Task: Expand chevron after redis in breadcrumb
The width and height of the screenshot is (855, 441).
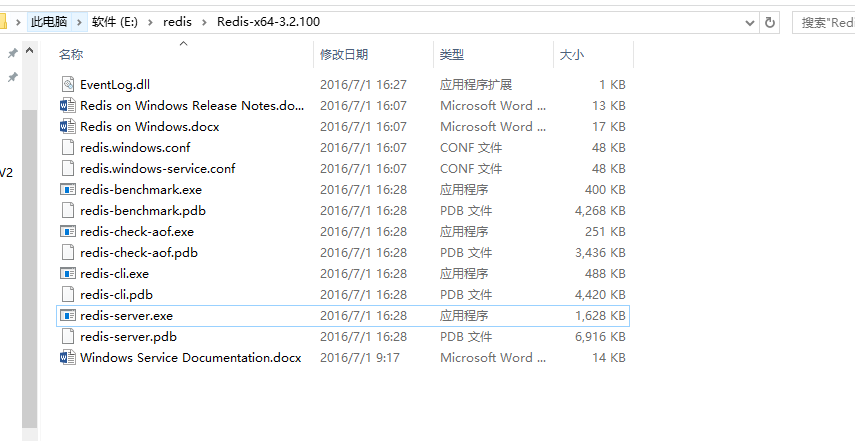Action: point(204,22)
